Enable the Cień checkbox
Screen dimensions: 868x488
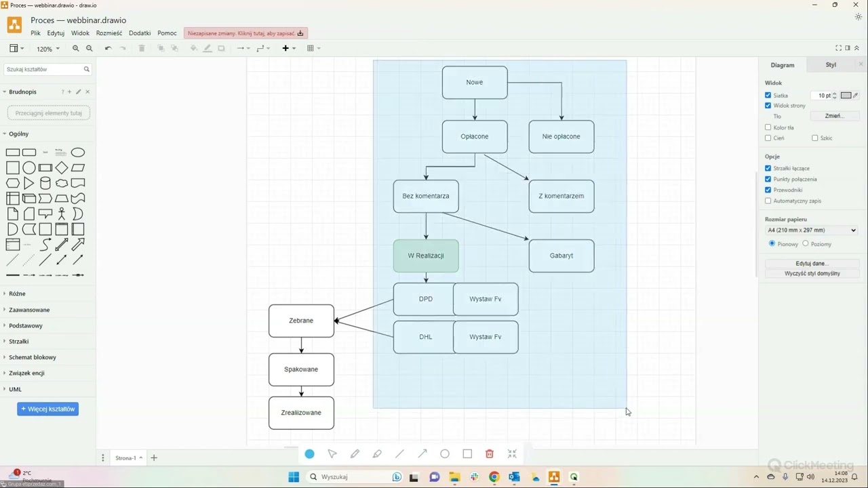(768, 138)
